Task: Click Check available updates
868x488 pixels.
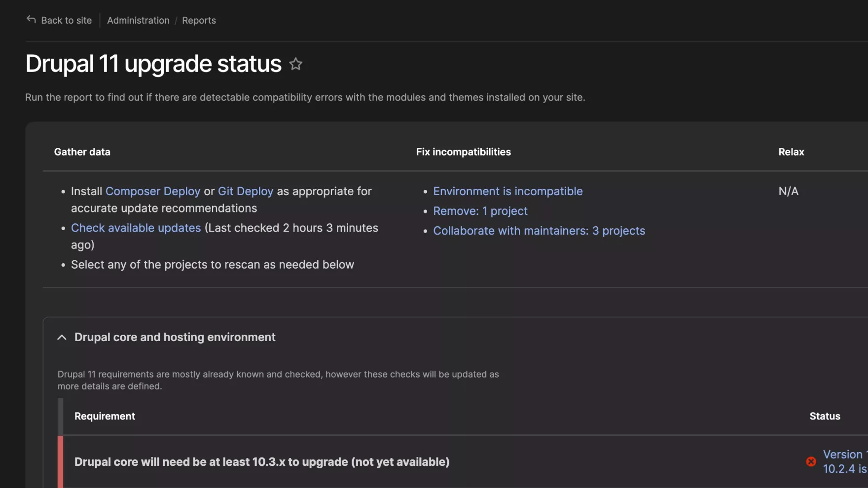Action: click(x=136, y=228)
